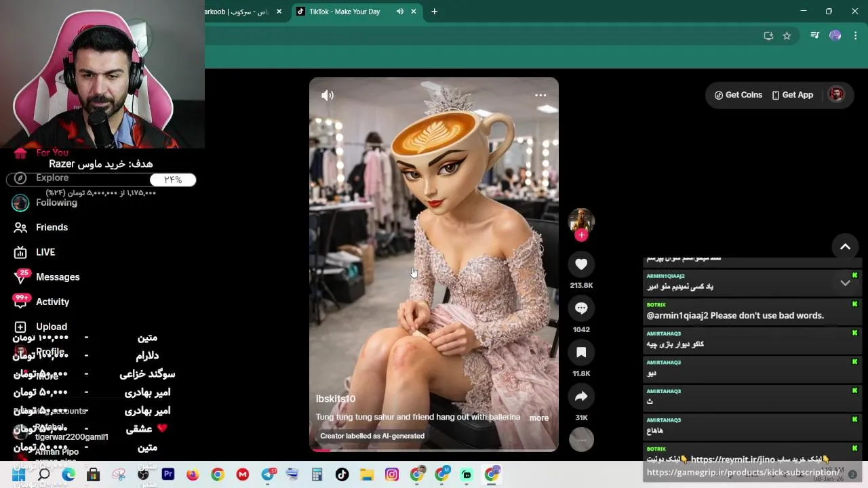Bookmark the video to favorites
868x488 pixels.
[581, 352]
